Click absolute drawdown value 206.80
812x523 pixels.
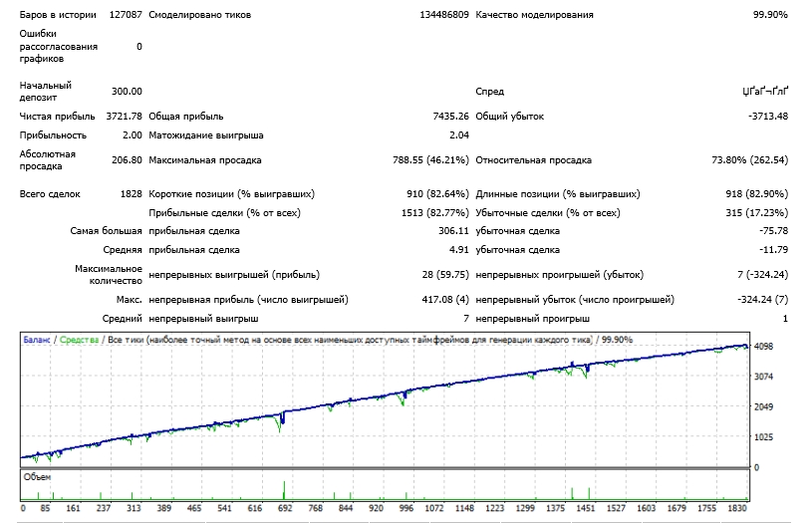(127, 160)
